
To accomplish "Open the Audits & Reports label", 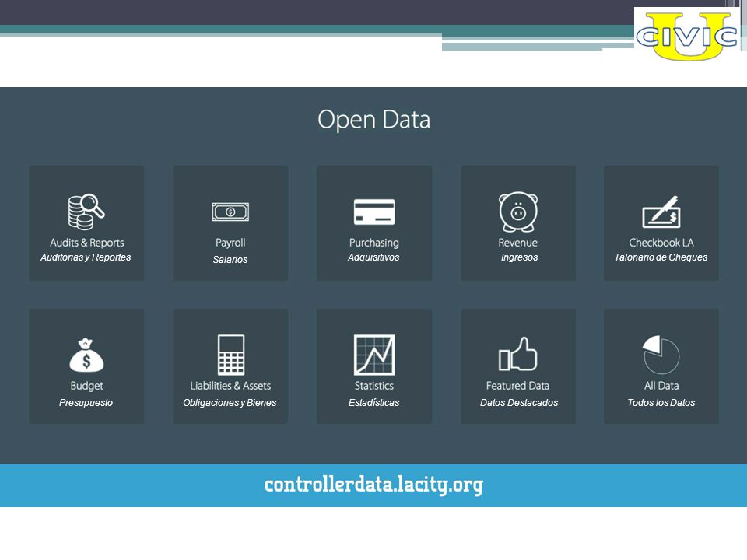I will (86, 243).
